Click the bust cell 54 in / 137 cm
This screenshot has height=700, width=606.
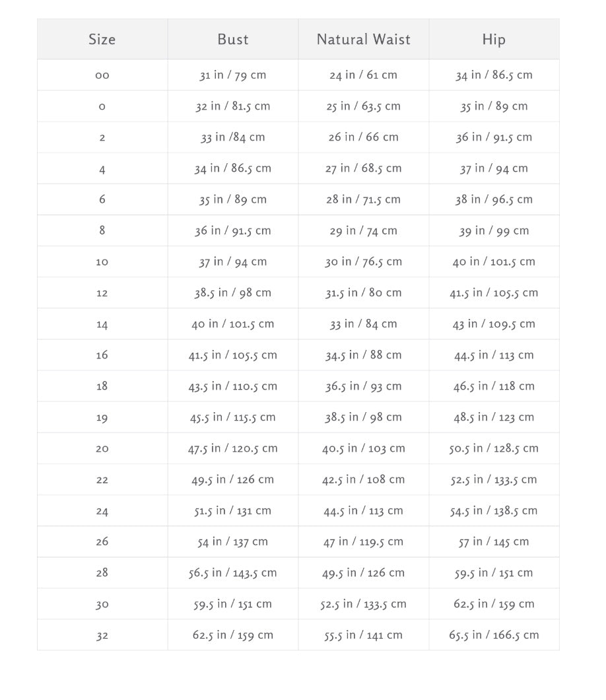(x=233, y=542)
